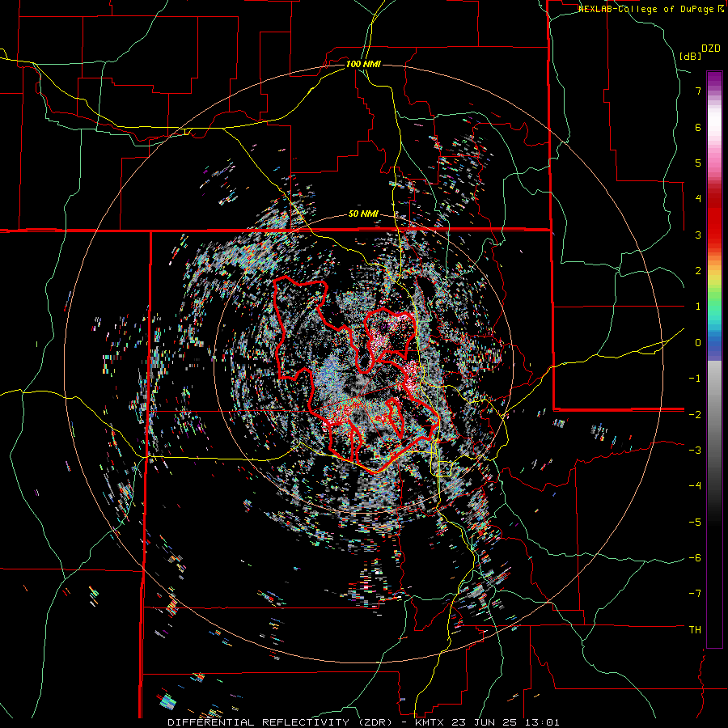Click the -1 value on color scale
The height and width of the screenshot is (728, 728).
(695, 379)
